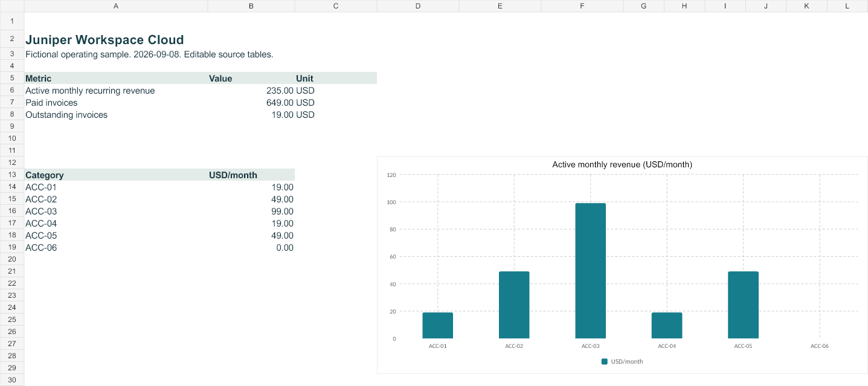Click the 'USD/month' legend label
Image resolution: width=868 pixels, height=386 pixels.
(x=627, y=361)
